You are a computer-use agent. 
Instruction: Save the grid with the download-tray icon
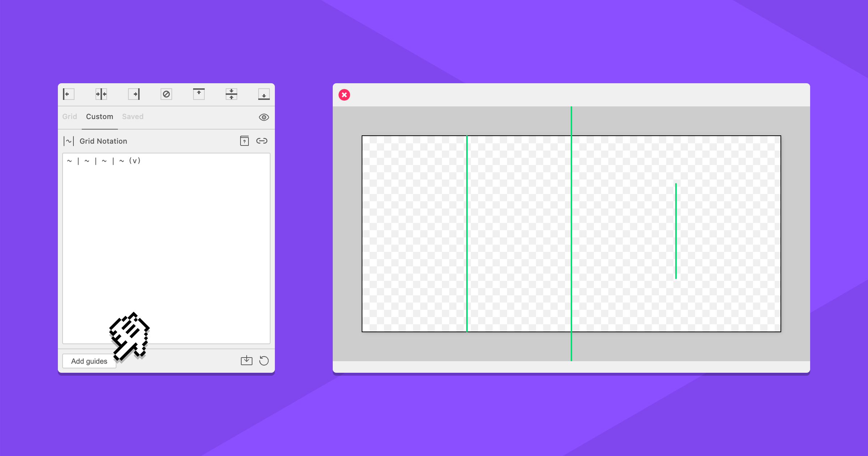pyautogui.click(x=247, y=360)
